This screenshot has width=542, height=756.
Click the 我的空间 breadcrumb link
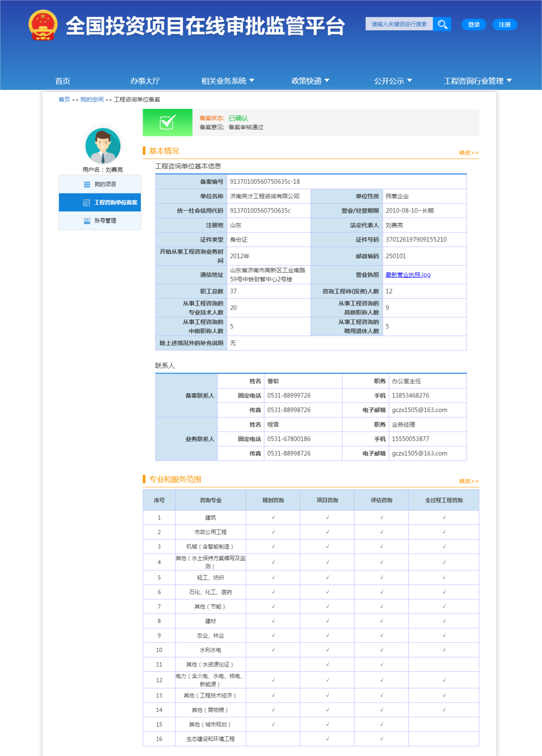coord(92,99)
